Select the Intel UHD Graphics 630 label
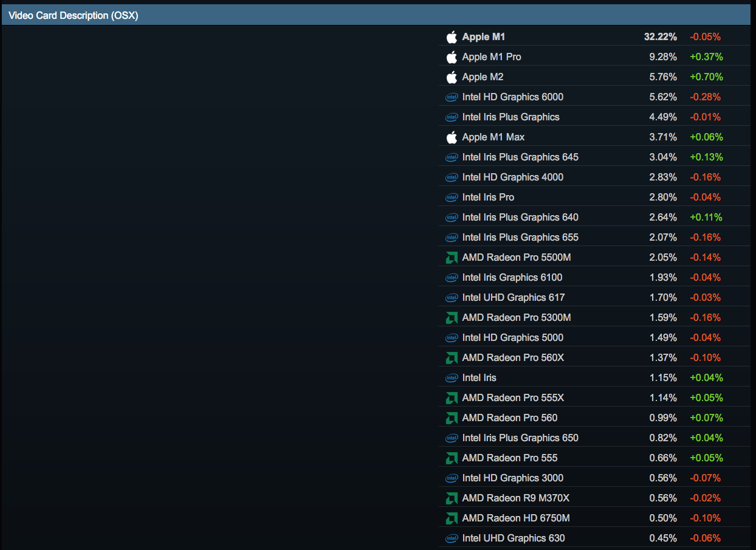This screenshot has height=550, width=756. pos(514,538)
